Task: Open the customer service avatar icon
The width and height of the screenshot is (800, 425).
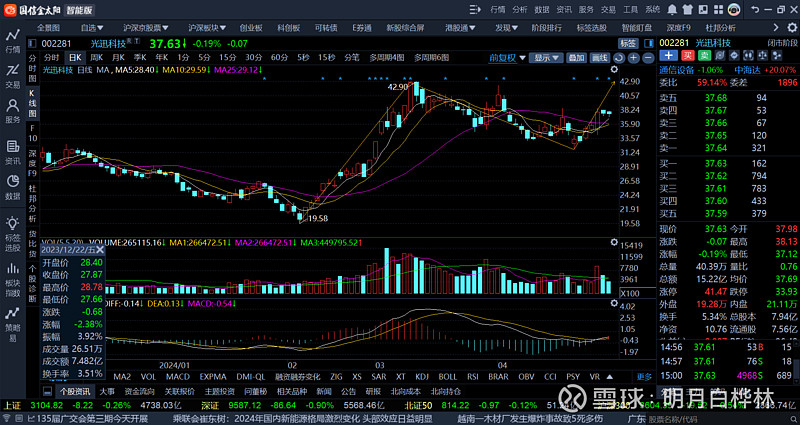Action: coord(734,9)
